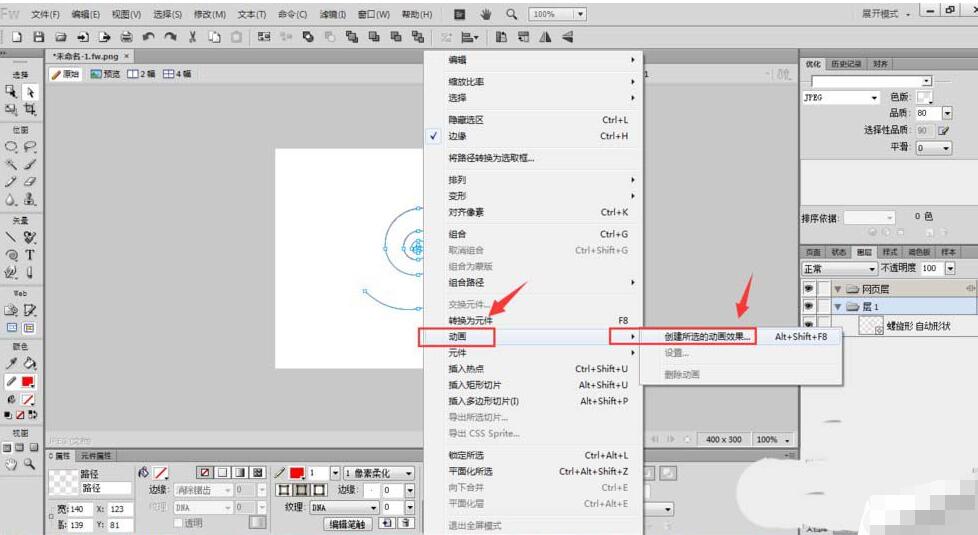
Task: Select the Subselection arrow tool
Action: coord(30,92)
